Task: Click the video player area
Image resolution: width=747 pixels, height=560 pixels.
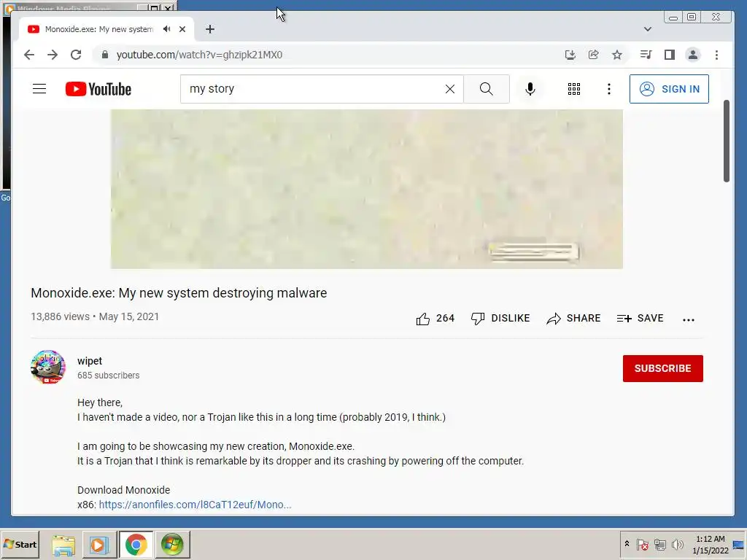Action: 367,189
